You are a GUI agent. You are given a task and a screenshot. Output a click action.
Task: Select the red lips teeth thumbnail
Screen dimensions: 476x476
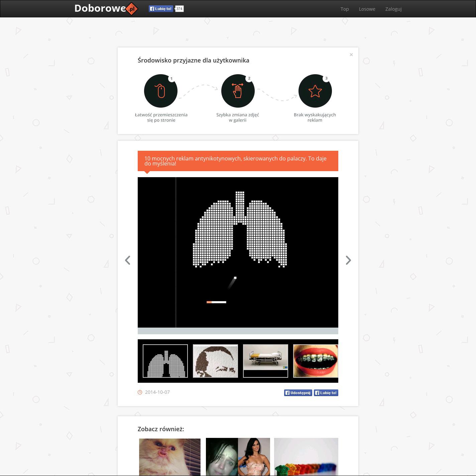click(315, 361)
